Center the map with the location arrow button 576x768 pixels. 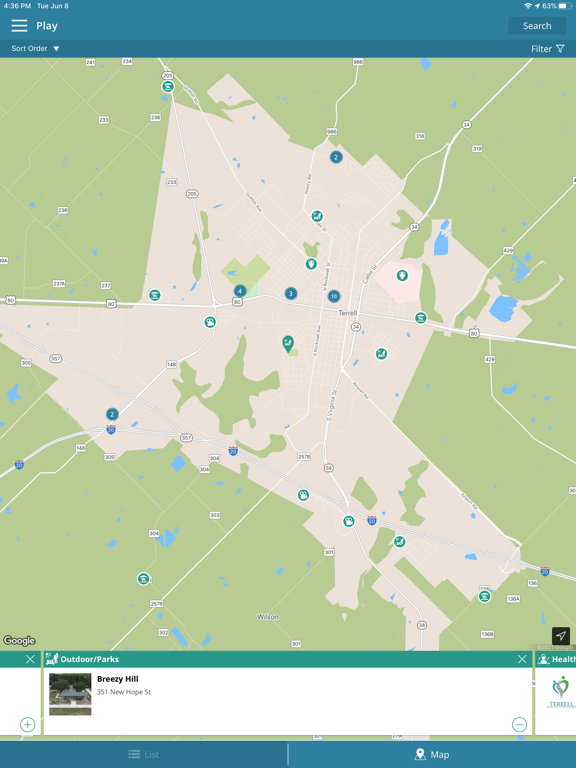(x=561, y=636)
